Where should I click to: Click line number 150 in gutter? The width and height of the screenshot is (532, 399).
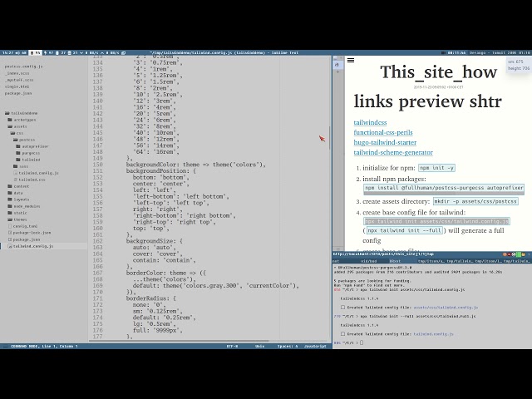pyautogui.click(x=98, y=165)
